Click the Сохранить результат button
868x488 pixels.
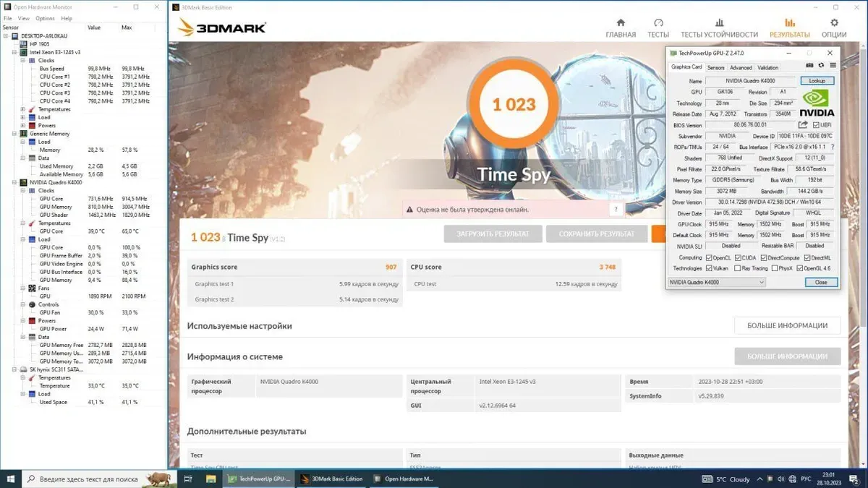coord(596,234)
